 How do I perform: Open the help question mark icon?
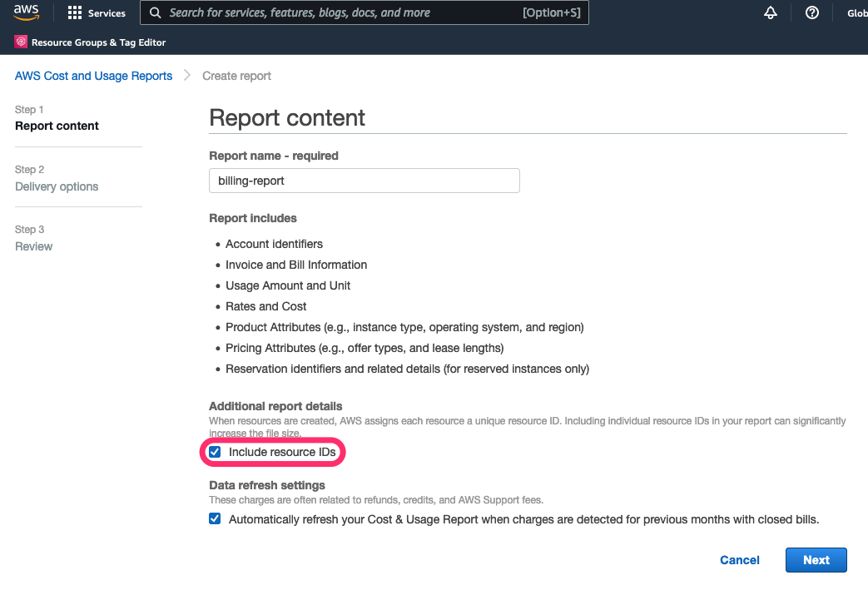tap(811, 12)
